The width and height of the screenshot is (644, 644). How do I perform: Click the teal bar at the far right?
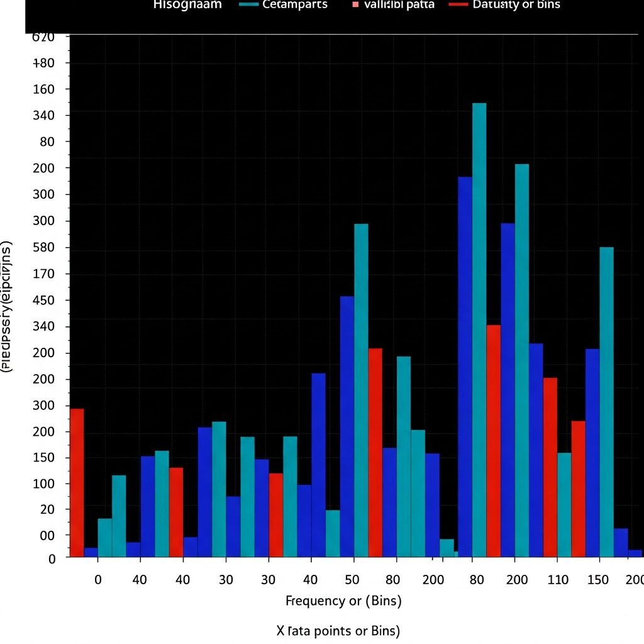click(x=606, y=401)
